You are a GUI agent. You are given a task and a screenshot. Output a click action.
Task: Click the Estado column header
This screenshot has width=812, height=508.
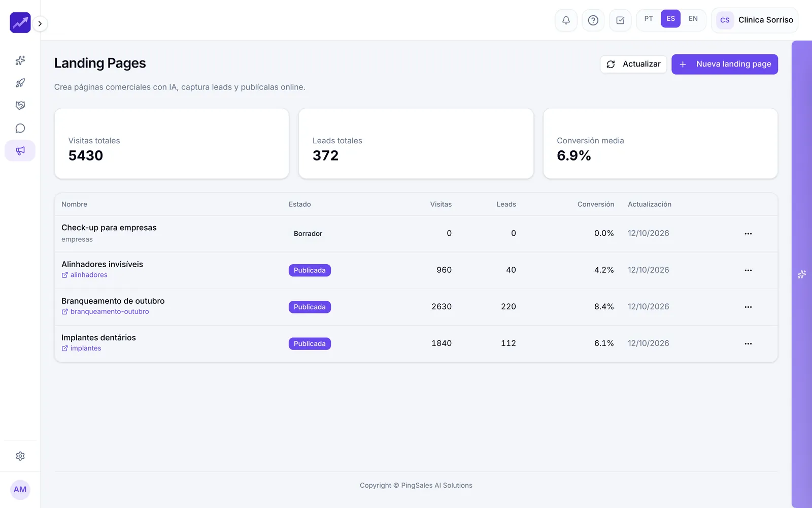coord(300,204)
